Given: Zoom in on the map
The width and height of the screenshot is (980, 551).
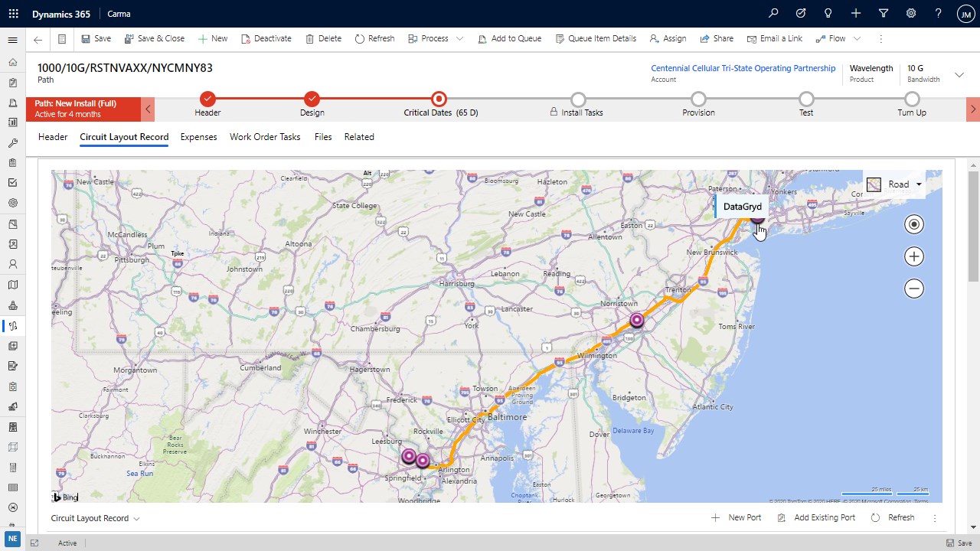Looking at the screenshot, I should [x=913, y=256].
